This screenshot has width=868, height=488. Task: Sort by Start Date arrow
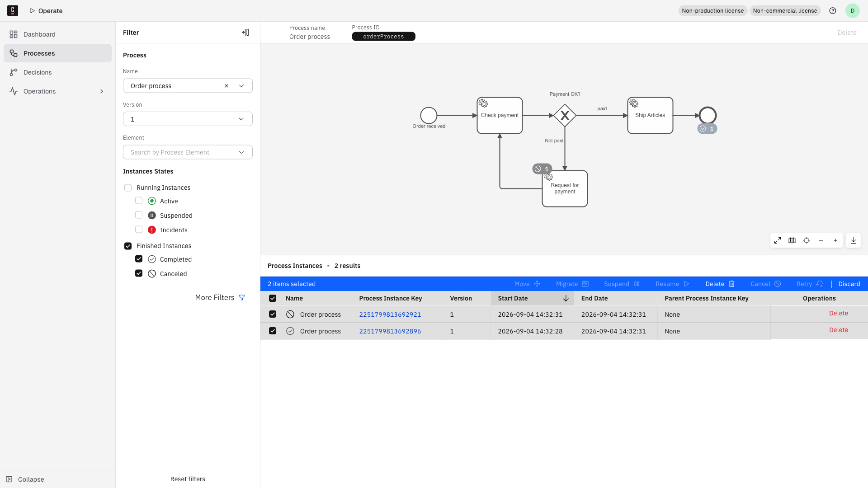click(566, 298)
